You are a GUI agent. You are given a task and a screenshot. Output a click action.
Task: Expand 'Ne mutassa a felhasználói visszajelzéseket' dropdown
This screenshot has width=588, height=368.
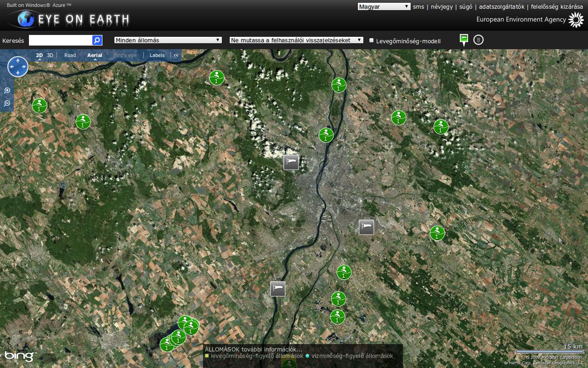point(296,40)
